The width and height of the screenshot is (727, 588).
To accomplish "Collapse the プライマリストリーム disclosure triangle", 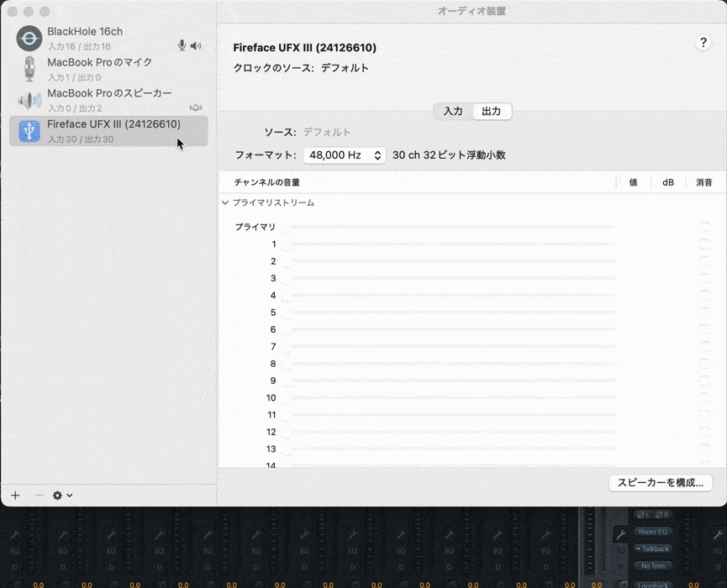I will (224, 202).
